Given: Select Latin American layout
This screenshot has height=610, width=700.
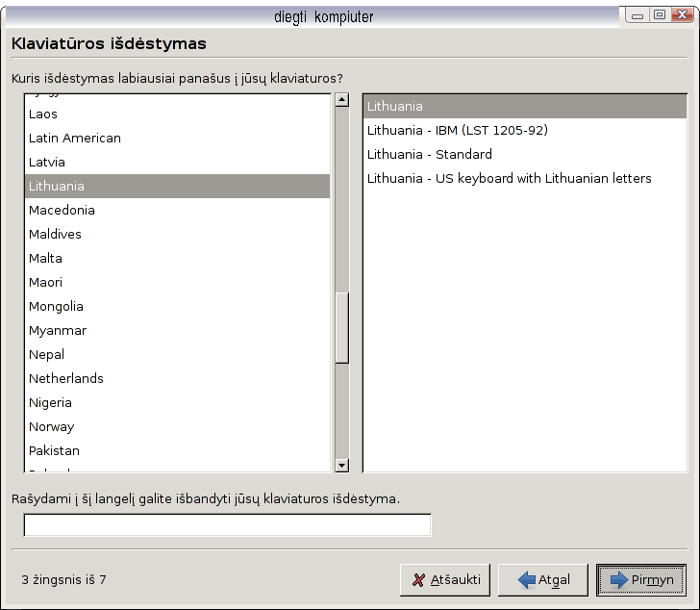Looking at the screenshot, I should point(75,138).
